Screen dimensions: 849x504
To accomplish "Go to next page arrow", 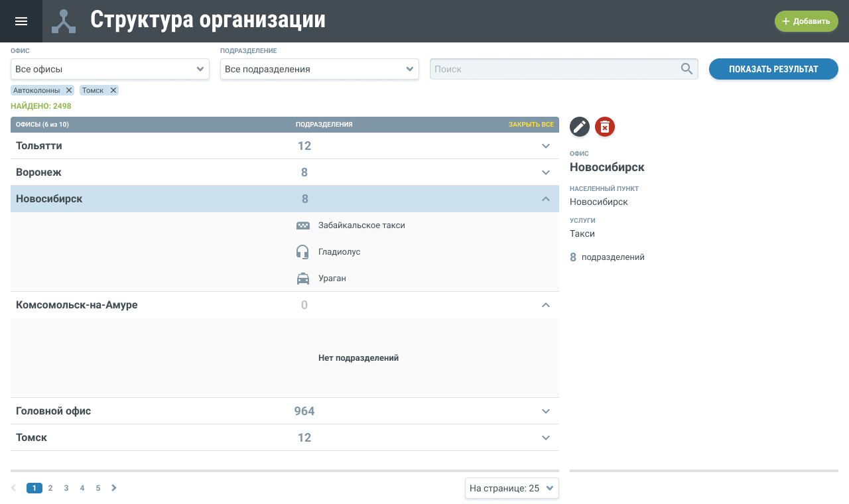I will coord(114,488).
